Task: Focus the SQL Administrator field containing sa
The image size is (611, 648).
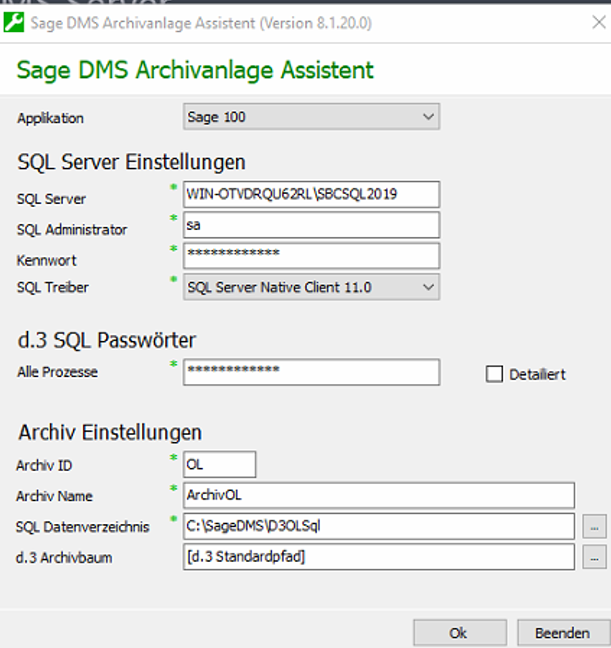Action: (311, 225)
